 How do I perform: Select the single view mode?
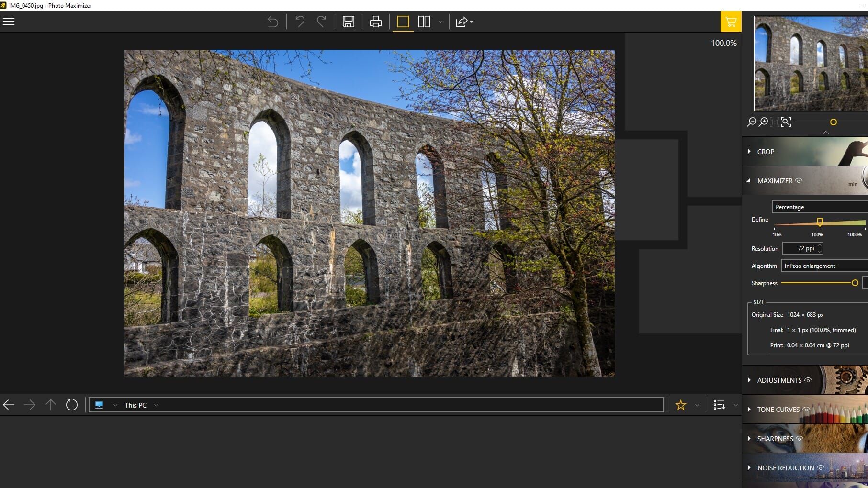[x=402, y=22]
